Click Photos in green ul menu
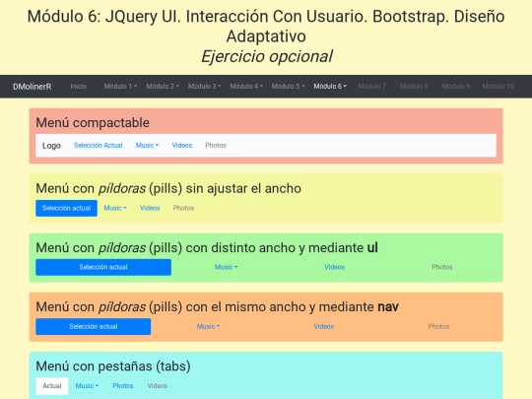532x399 pixels. point(442,267)
